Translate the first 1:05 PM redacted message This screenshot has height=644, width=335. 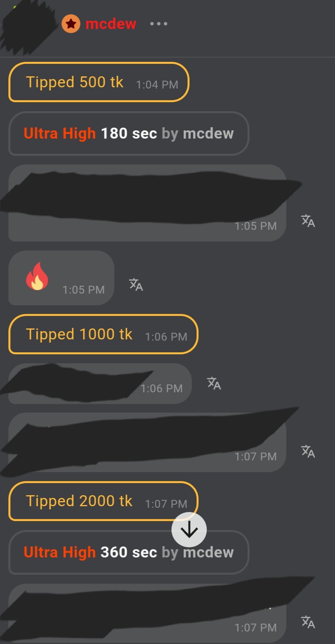308,221
